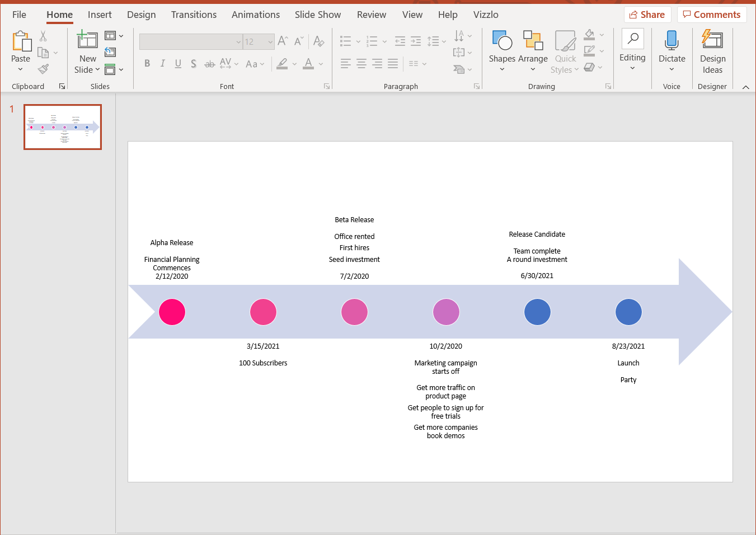Select the Format Painter icon
The image size is (756, 535).
(x=43, y=69)
